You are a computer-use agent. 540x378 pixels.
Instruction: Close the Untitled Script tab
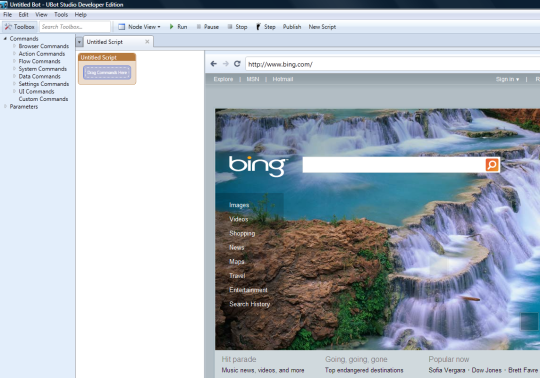(147, 42)
